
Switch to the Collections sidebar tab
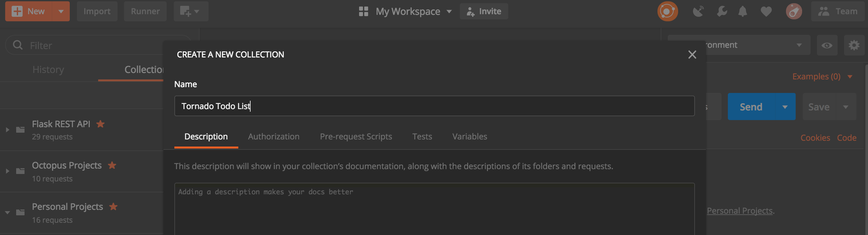(x=144, y=69)
